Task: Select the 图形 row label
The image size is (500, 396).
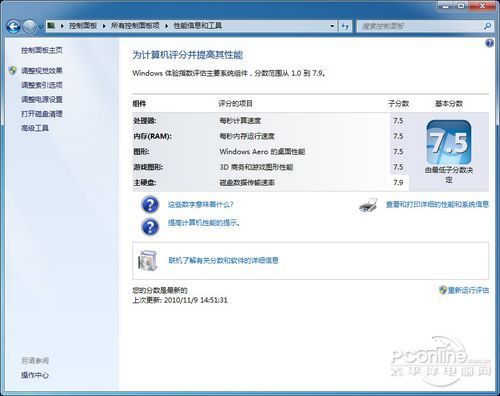Action: 141,152
